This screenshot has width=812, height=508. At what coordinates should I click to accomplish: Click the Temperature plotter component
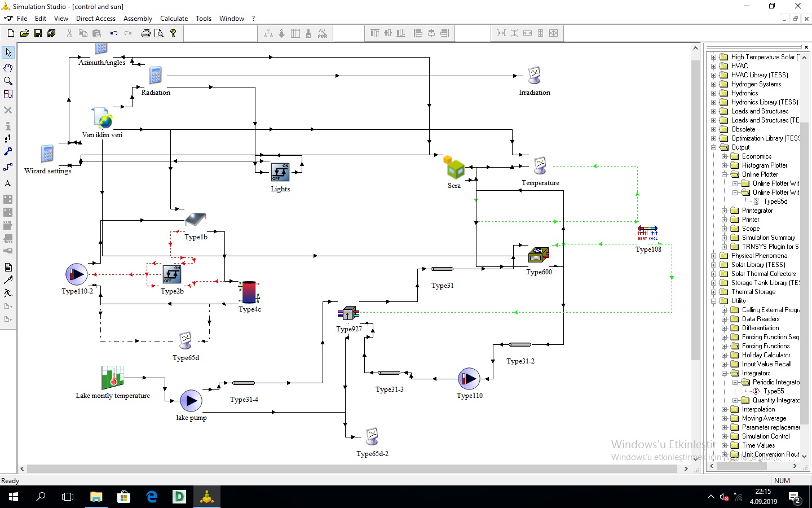coord(540,167)
